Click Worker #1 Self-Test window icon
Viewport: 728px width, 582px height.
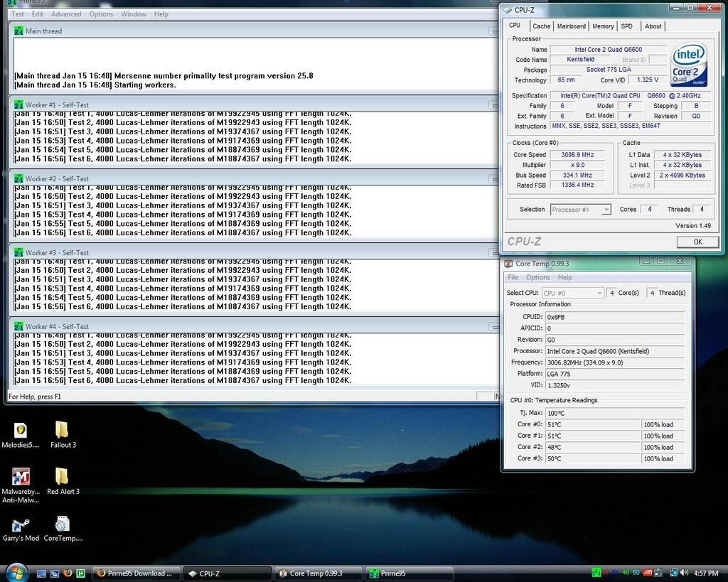(x=18, y=105)
